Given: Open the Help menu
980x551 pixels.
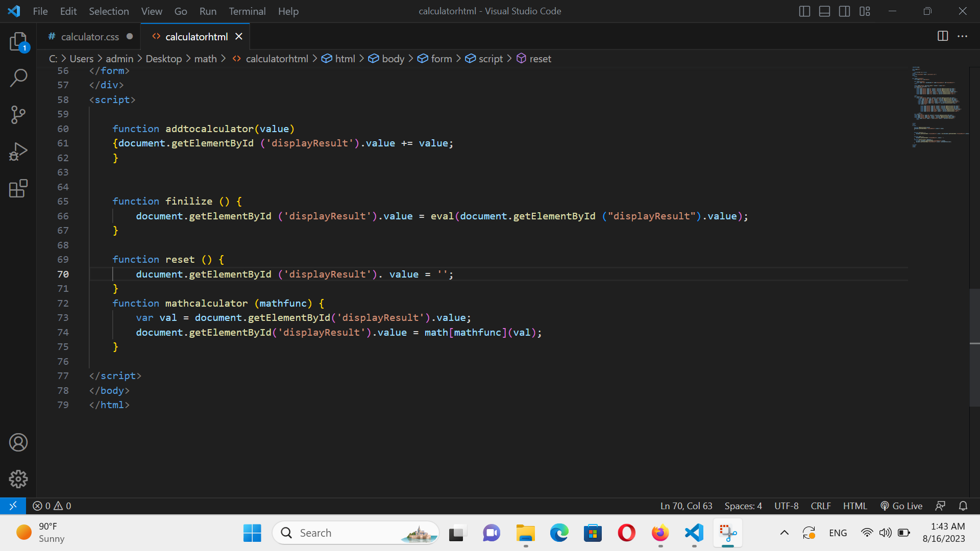Looking at the screenshot, I should pos(288,11).
